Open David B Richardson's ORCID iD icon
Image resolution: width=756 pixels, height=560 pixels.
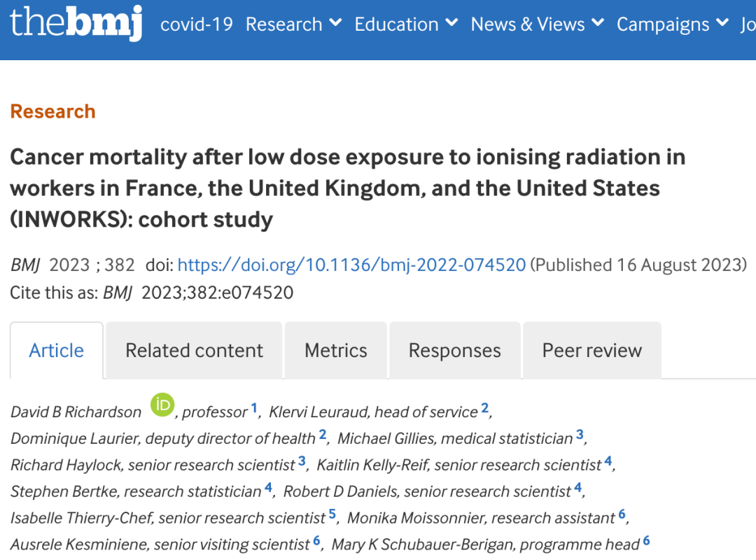[162, 405]
